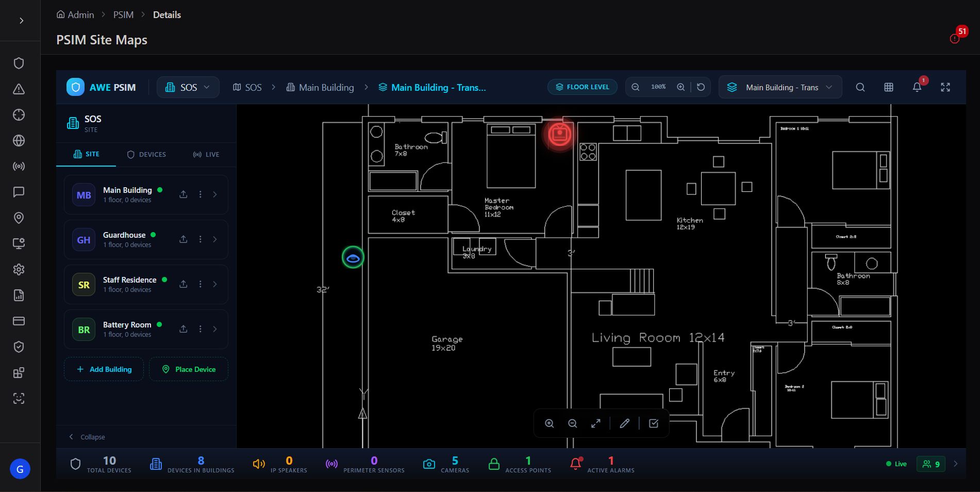This screenshot has width=980, height=492.
Task: Fit map to screen with diagonal arrows icon
Action: click(595, 423)
